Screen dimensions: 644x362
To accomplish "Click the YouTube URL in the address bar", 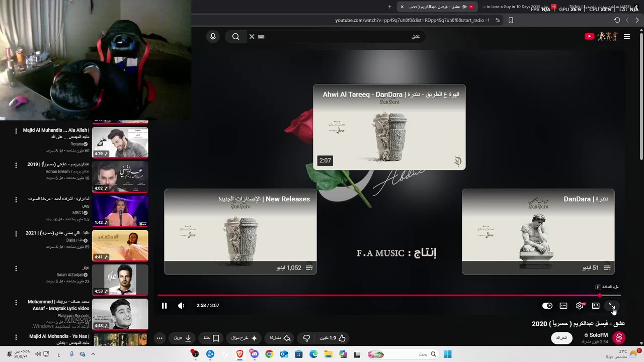I will coord(412,20).
